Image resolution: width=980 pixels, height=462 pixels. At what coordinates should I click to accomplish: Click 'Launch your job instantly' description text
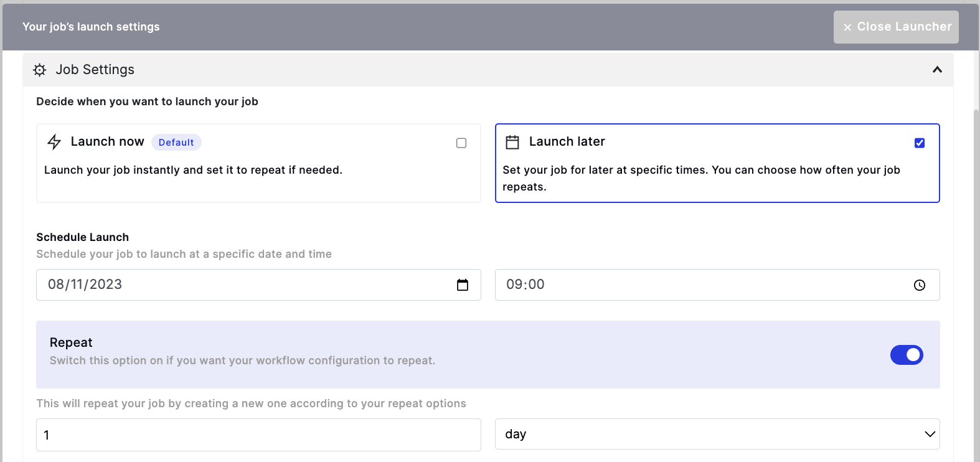click(193, 170)
